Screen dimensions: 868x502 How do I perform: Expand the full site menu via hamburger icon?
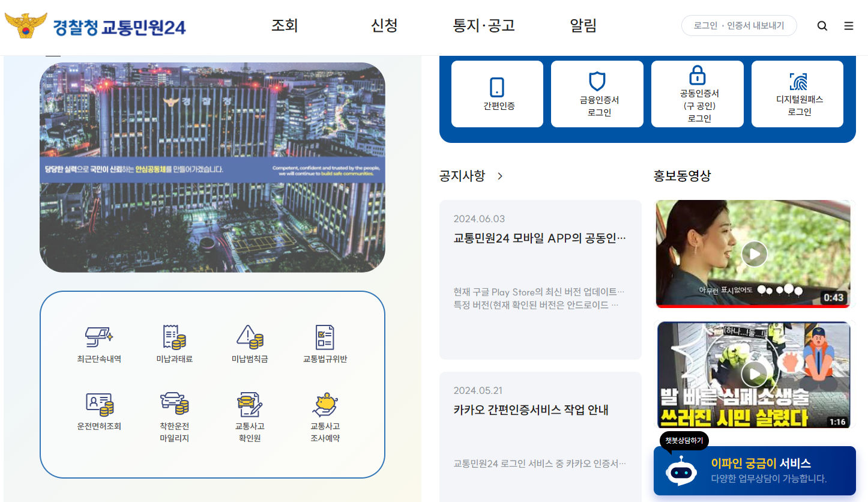point(848,26)
